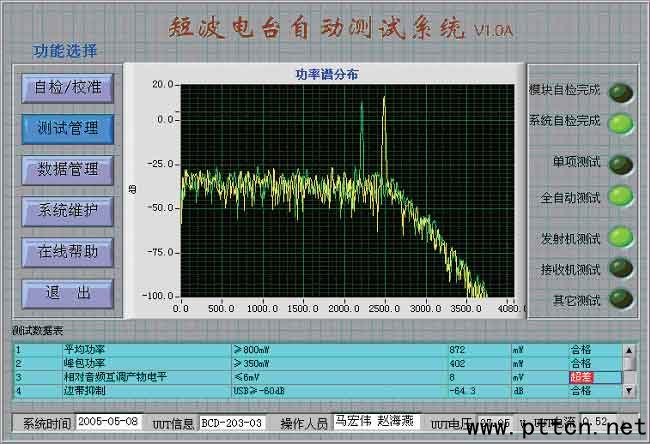Click the 其它测试 indicator LED
This screenshot has width=650, height=444.
(621, 298)
